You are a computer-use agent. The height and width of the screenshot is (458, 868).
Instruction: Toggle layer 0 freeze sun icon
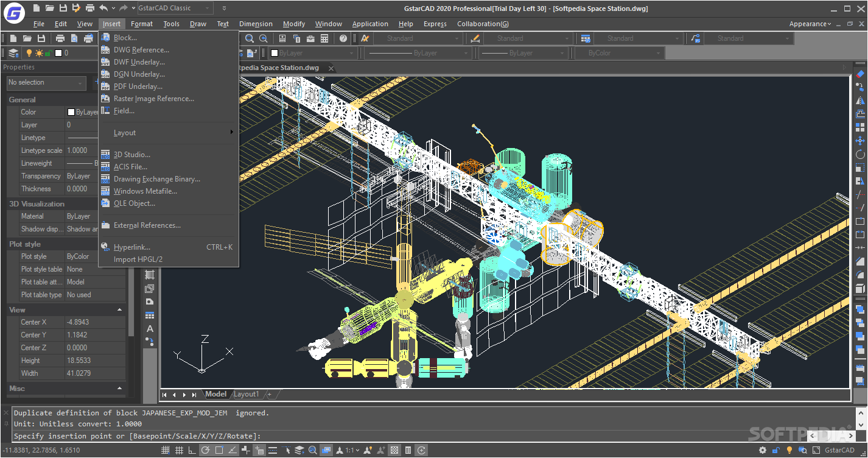[x=39, y=53]
